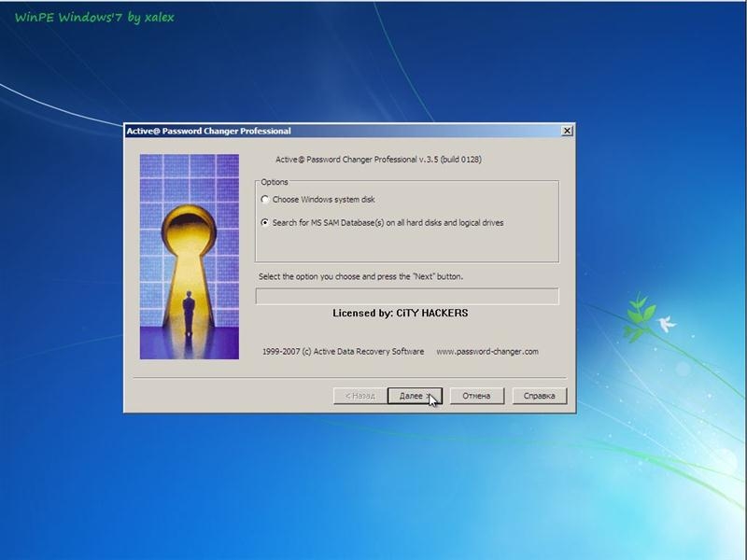Click the dialog title bar text

point(208,131)
